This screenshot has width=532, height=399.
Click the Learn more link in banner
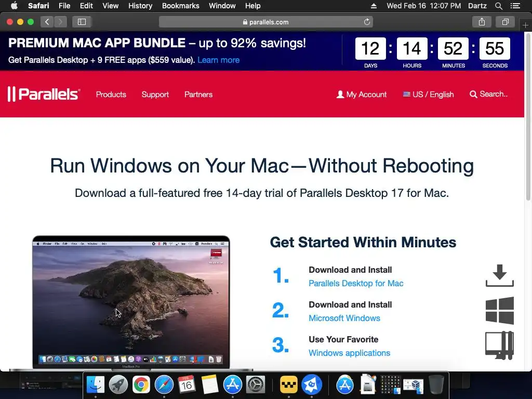click(219, 60)
